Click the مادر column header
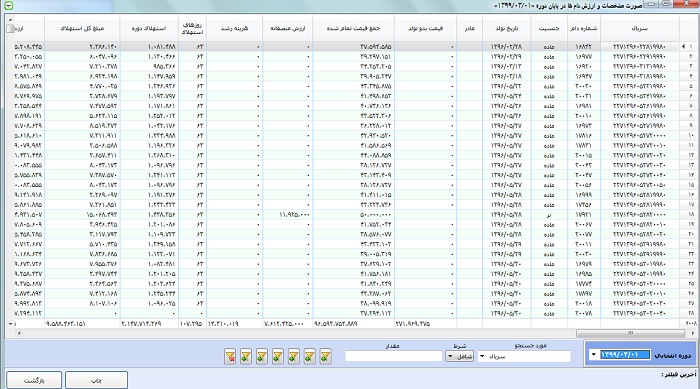Image resolution: width=700 pixels, height=389 pixels. click(x=470, y=28)
